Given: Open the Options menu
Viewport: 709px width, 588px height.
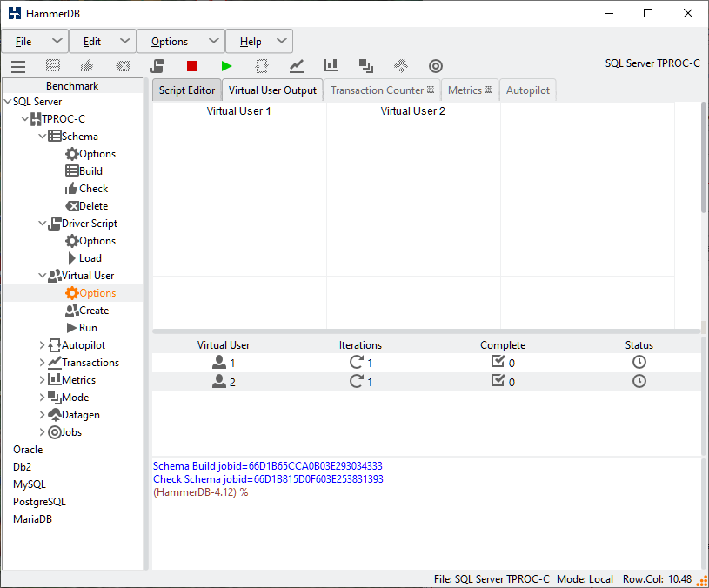Looking at the screenshot, I should coord(180,42).
